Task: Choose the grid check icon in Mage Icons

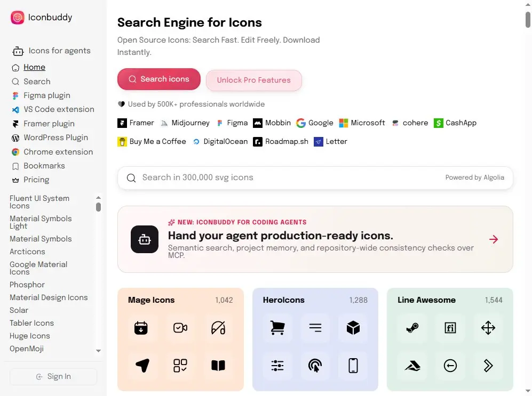Action: pyautogui.click(x=180, y=366)
